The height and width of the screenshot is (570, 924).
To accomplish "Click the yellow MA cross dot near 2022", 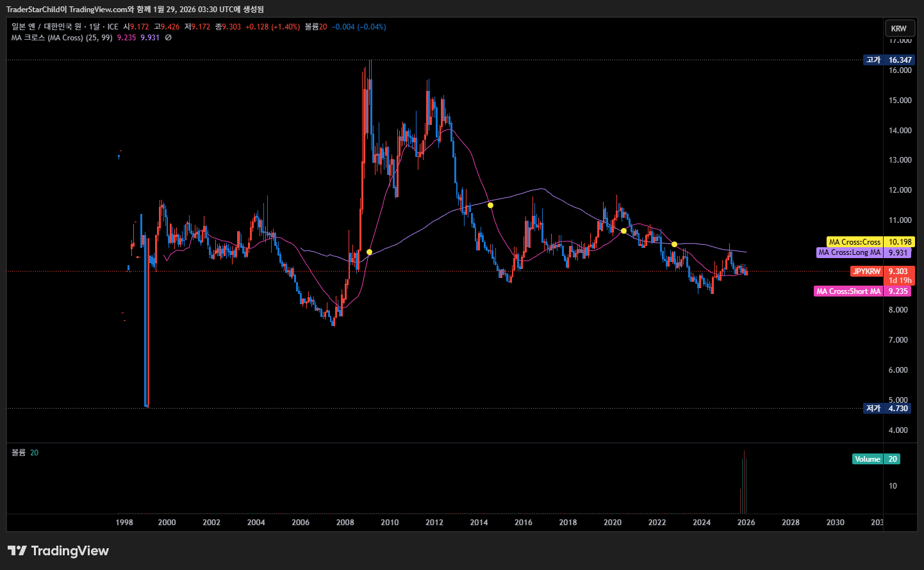I will click(x=674, y=245).
